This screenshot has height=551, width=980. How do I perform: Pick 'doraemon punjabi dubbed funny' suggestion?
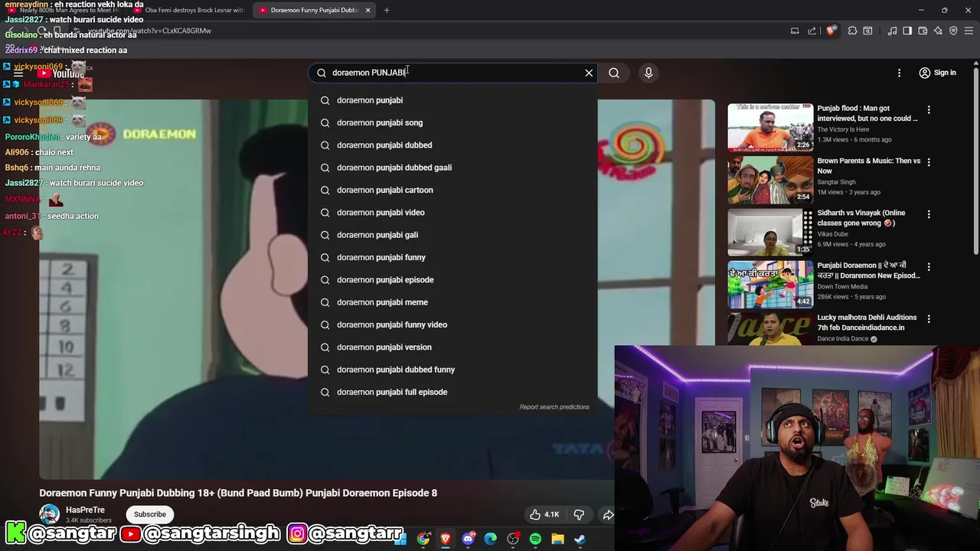coord(452,370)
